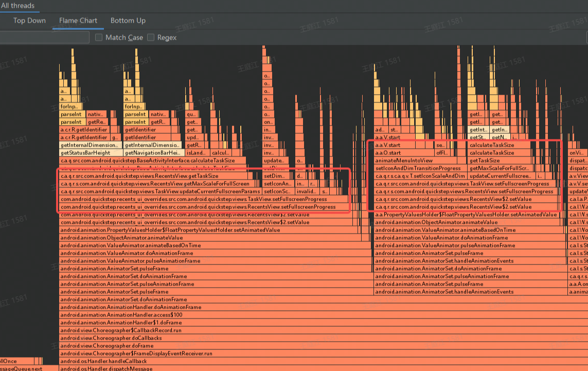
Task: Select right AnimatorSet.handleAnimationEvents bottom frame
Action: pos(470,292)
